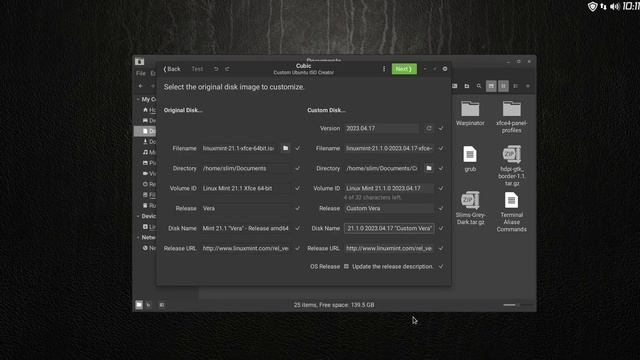The width and height of the screenshot is (640, 360).
Task: Open Videos in the file manager sidebar
Action: coord(149,173)
